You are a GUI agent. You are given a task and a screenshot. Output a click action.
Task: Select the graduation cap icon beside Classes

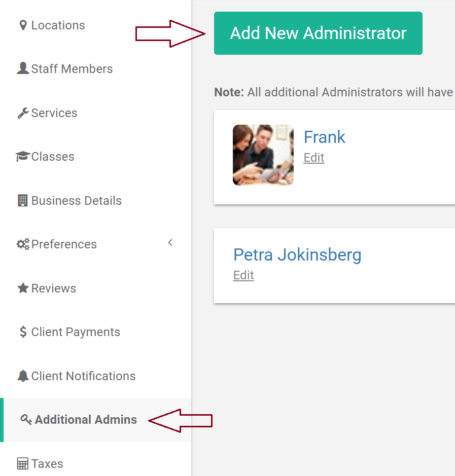coord(22,156)
